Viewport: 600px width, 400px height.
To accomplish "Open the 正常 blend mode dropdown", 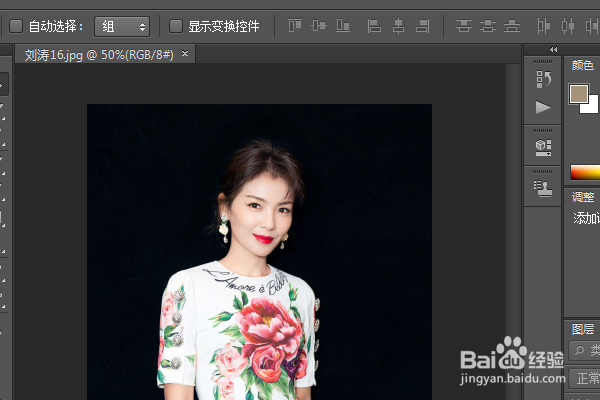I will [x=584, y=378].
